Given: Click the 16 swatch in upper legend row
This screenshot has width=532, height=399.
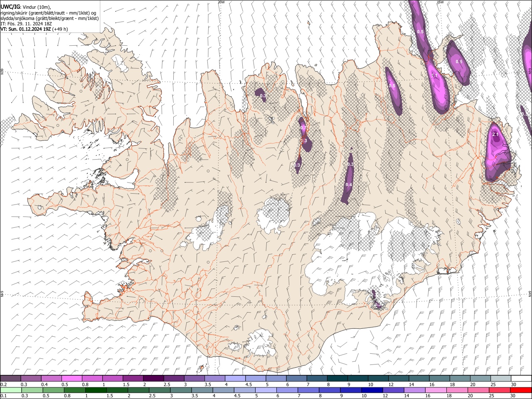Looking at the screenshot, I should [439, 379].
